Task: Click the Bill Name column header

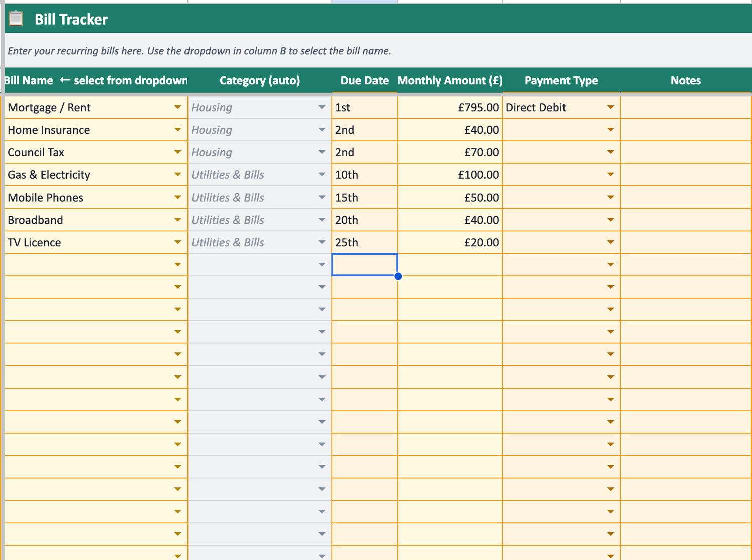Action: pos(96,80)
